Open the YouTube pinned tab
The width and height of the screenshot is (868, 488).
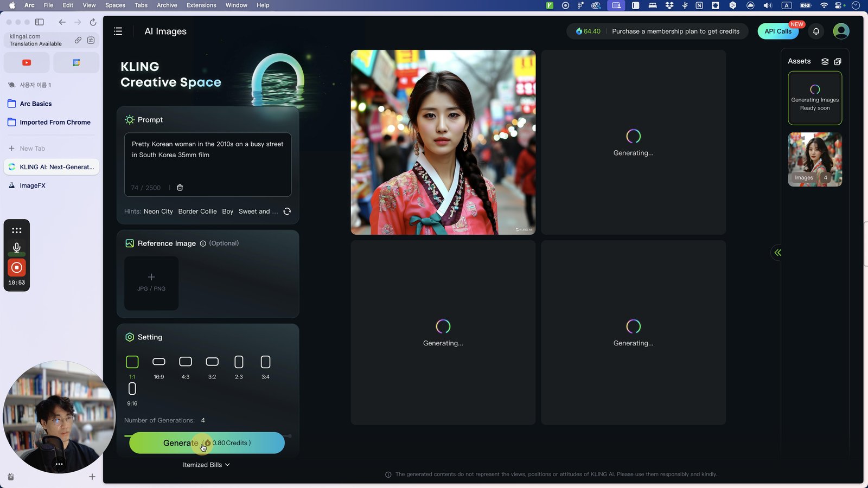pyautogui.click(x=27, y=63)
